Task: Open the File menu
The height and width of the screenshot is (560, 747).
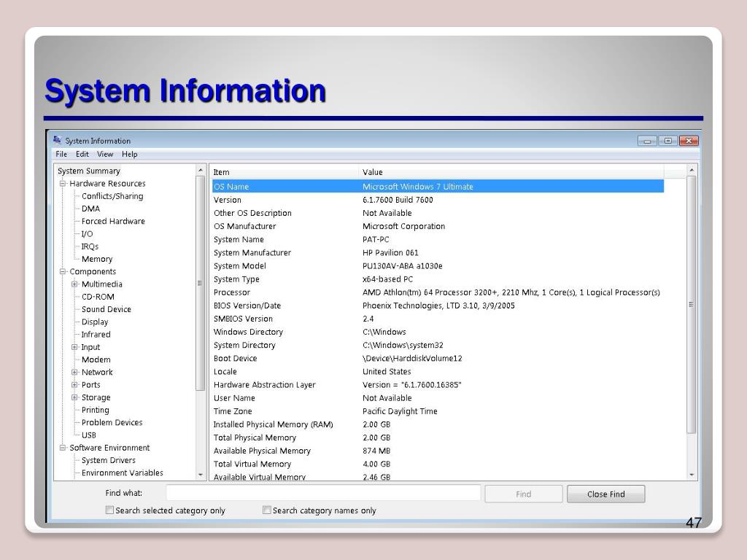Action: [x=61, y=155]
